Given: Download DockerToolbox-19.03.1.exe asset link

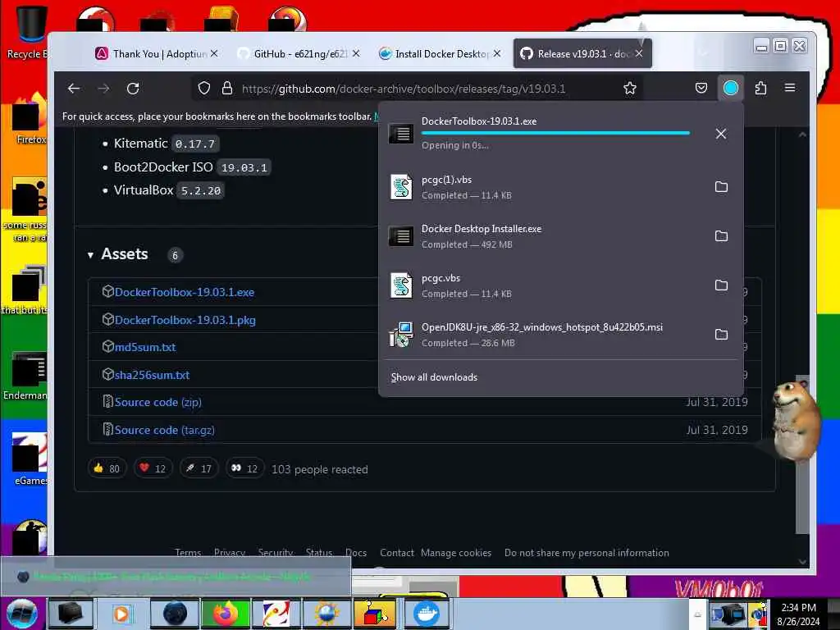Looking at the screenshot, I should (x=185, y=292).
